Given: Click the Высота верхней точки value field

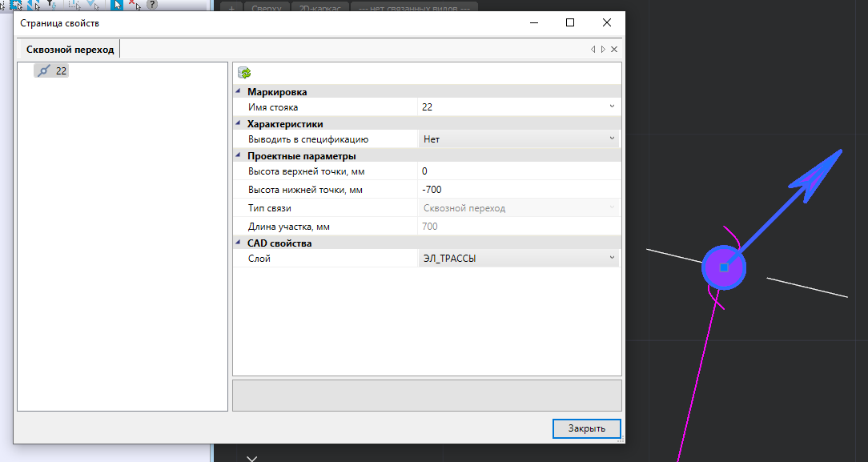Looking at the screenshot, I should tap(518, 171).
